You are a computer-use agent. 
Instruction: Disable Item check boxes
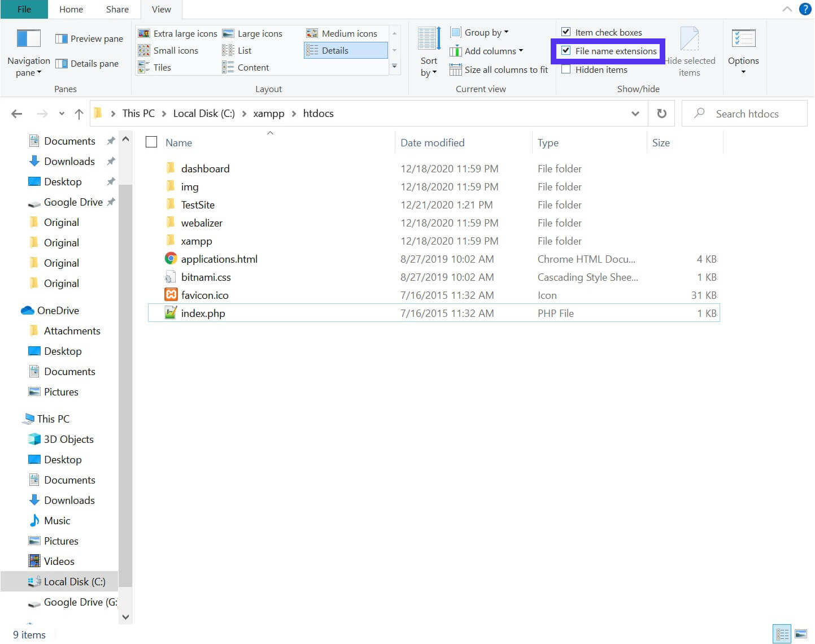(566, 32)
